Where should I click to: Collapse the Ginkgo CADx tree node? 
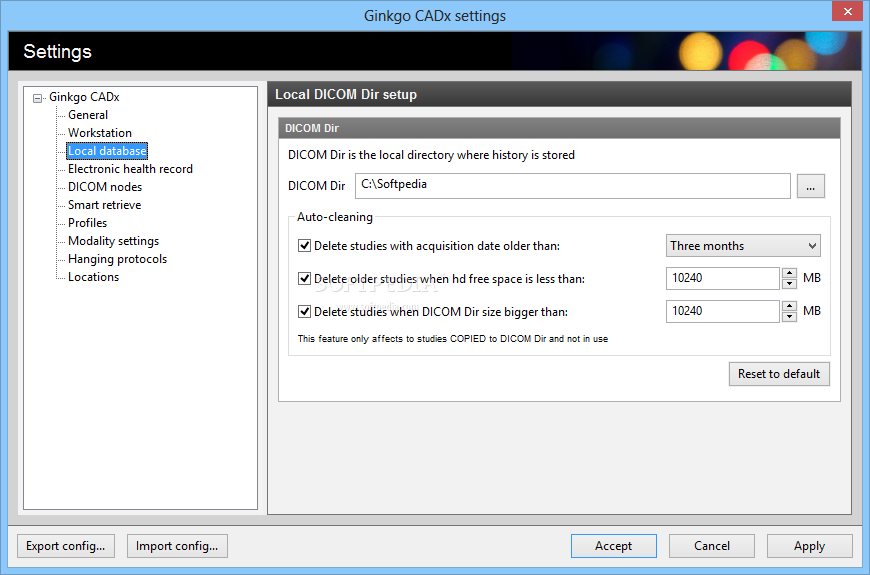[x=37, y=98]
